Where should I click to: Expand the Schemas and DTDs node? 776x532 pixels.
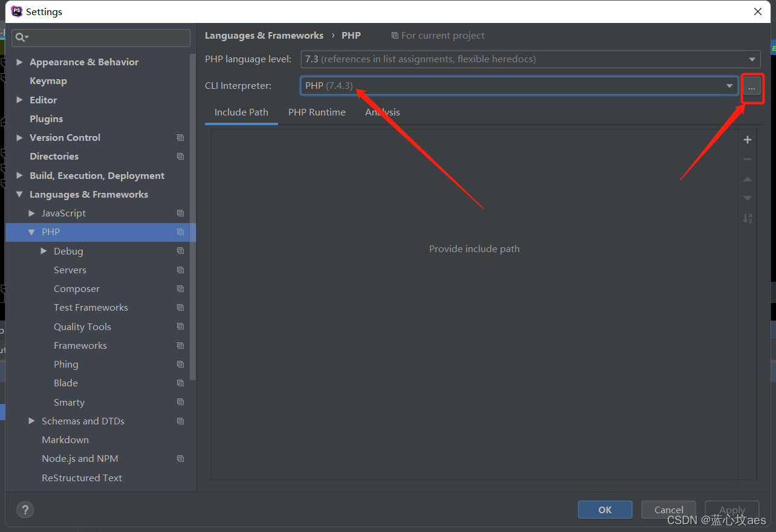coord(32,421)
